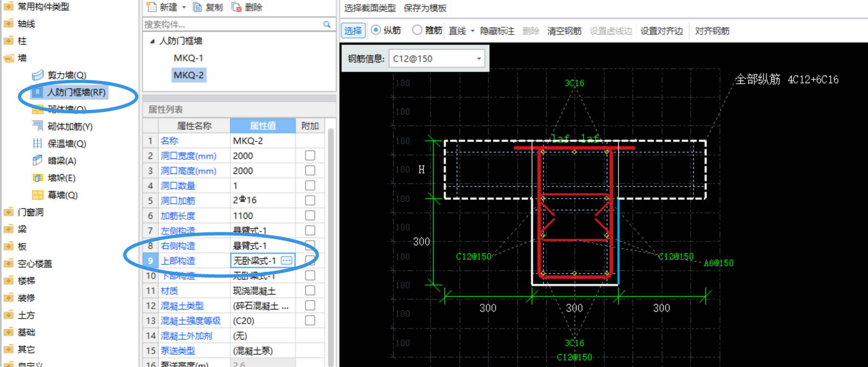
Task: Select the MKQ-1 component
Action: [x=188, y=58]
